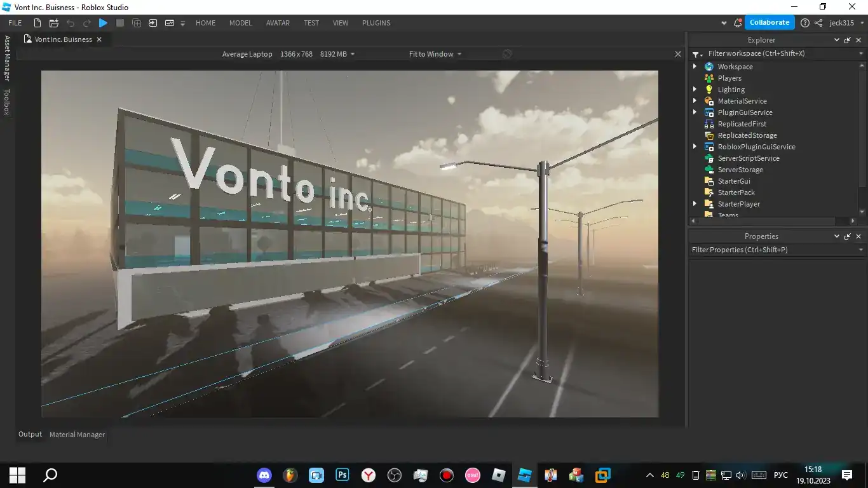
Task: Switch to the PLUGINS ribbon tab
Action: (x=376, y=23)
